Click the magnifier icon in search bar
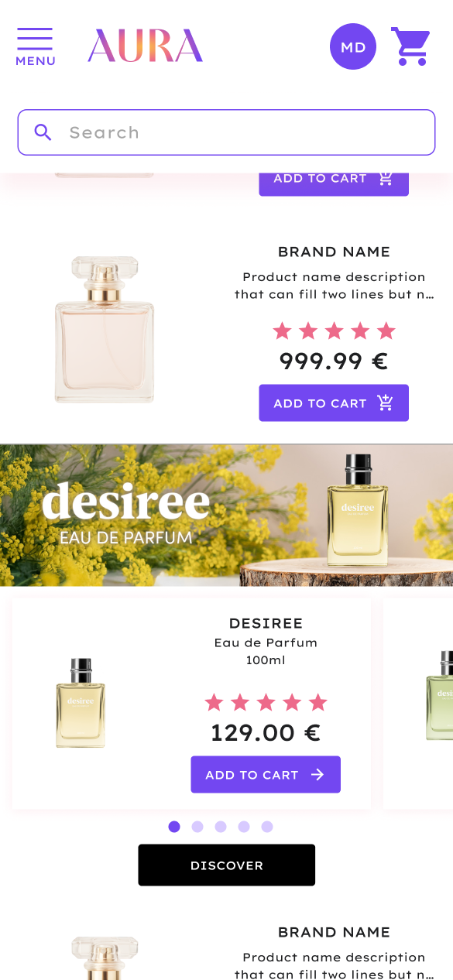Viewport: 453px width, 980px height. pos(43,132)
